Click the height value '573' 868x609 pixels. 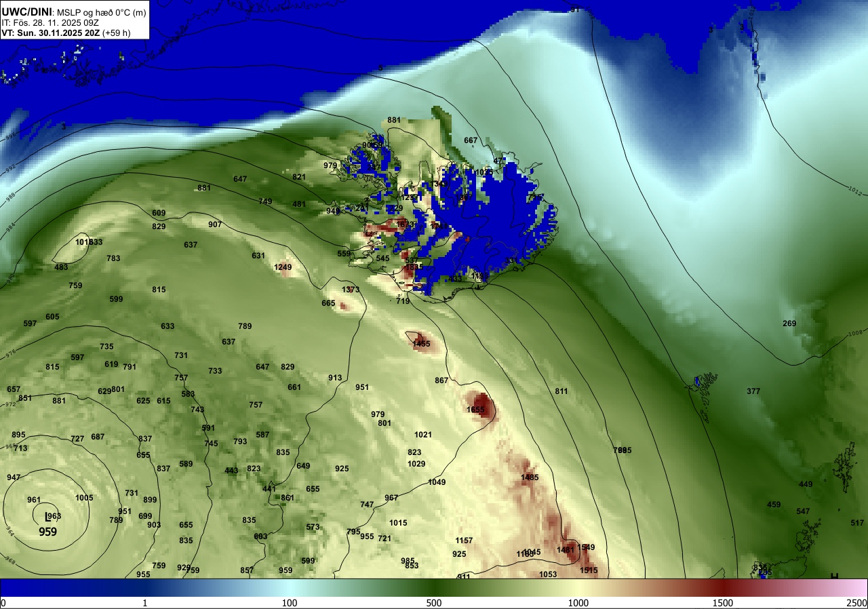tap(313, 527)
